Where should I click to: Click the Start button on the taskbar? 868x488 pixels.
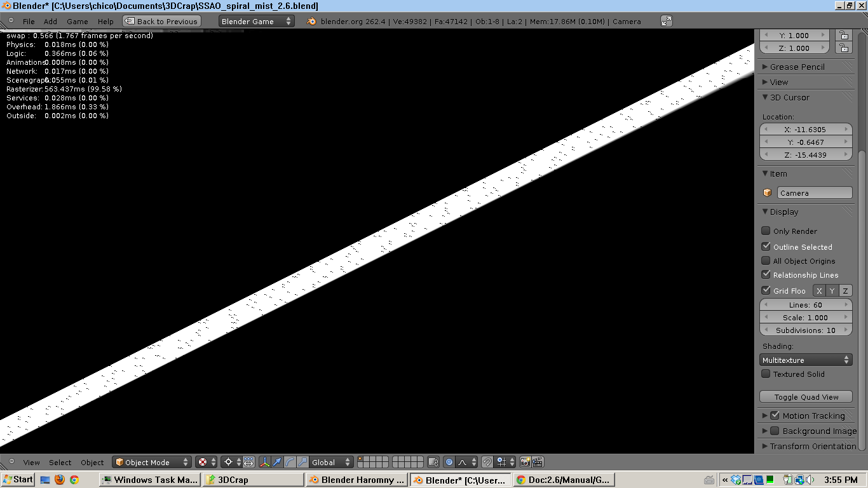[x=18, y=480]
